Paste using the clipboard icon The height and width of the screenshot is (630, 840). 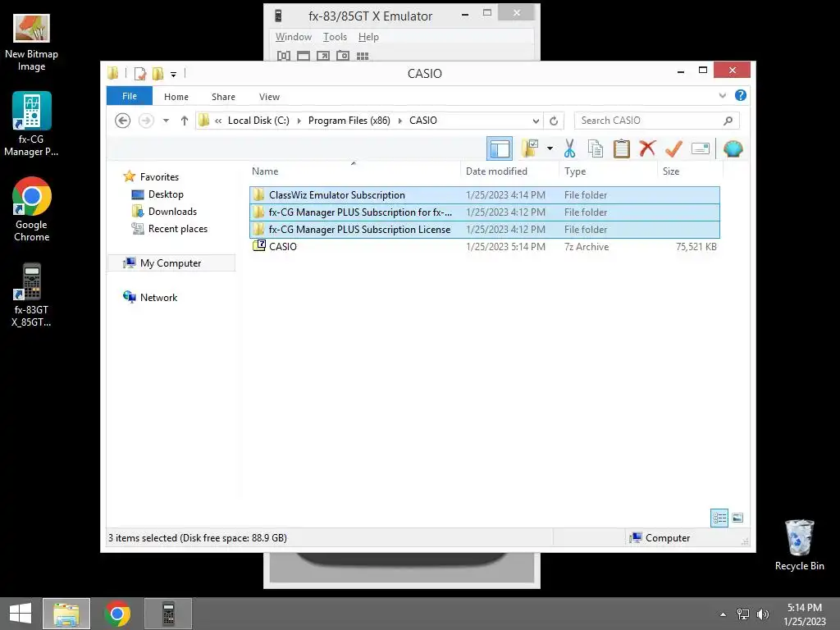click(622, 148)
